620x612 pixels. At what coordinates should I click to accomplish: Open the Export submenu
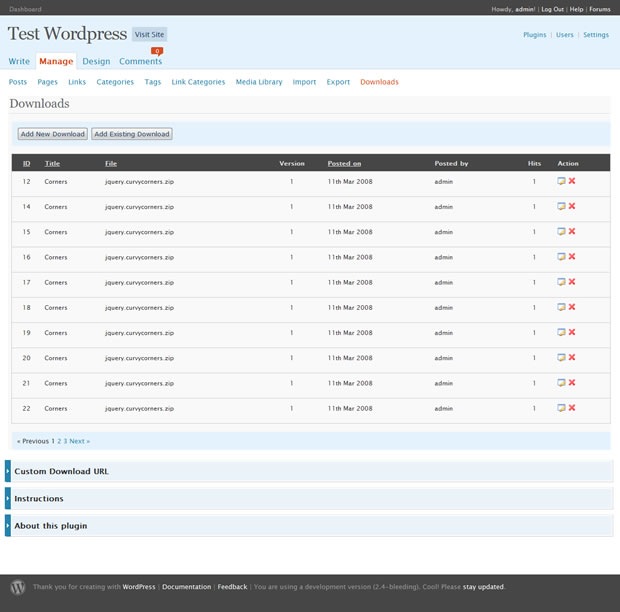pos(338,82)
